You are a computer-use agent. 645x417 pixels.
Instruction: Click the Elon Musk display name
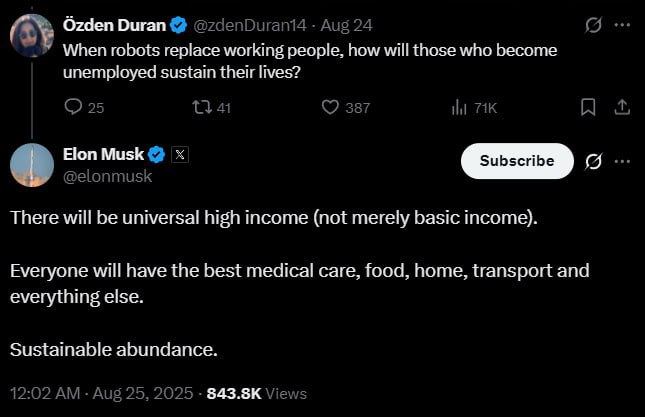tap(103, 154)
